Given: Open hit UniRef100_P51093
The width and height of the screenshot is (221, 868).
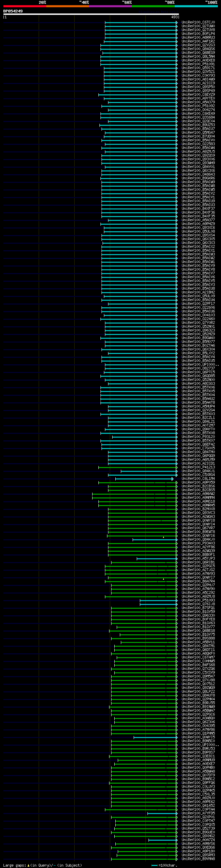Looking at the screenshot, I should click(x=198, y=600).
